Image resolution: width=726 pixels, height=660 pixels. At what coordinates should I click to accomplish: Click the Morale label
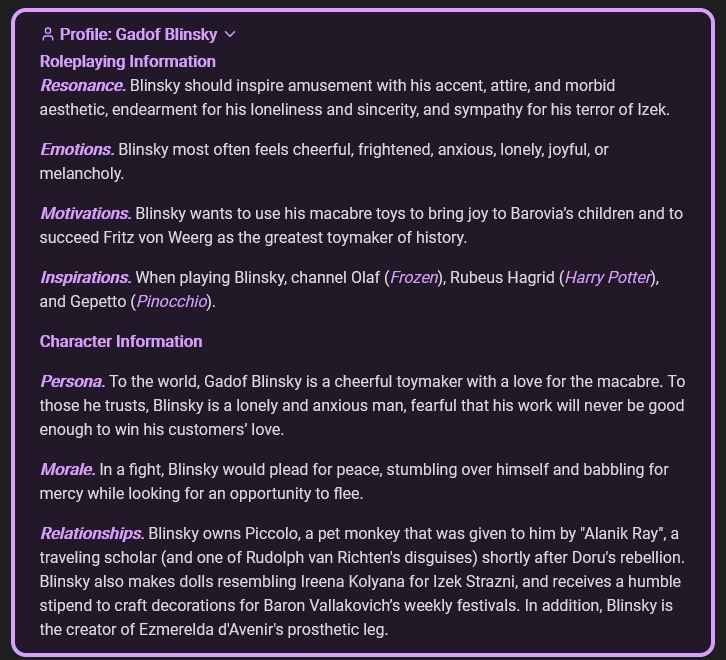pyautogui.click(x=67, y=469)
